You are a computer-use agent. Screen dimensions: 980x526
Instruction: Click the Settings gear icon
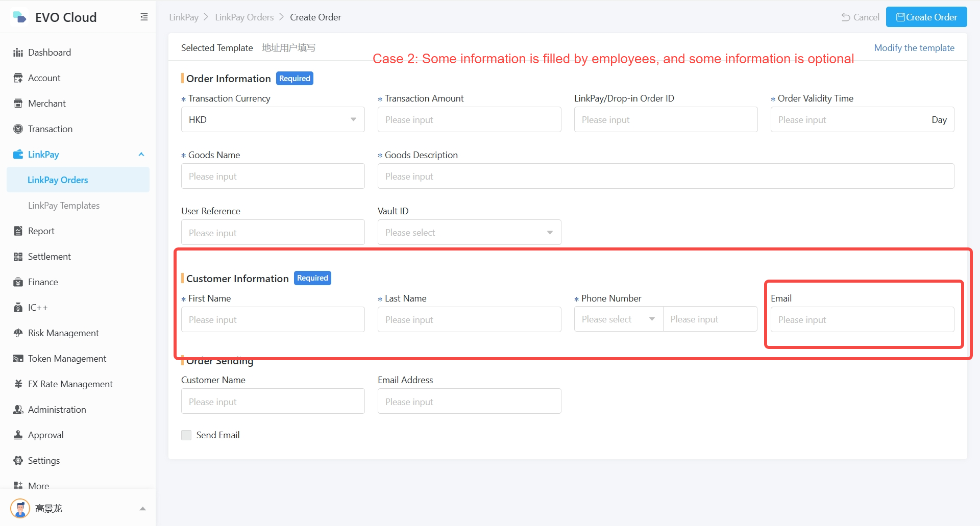point(18,461)
